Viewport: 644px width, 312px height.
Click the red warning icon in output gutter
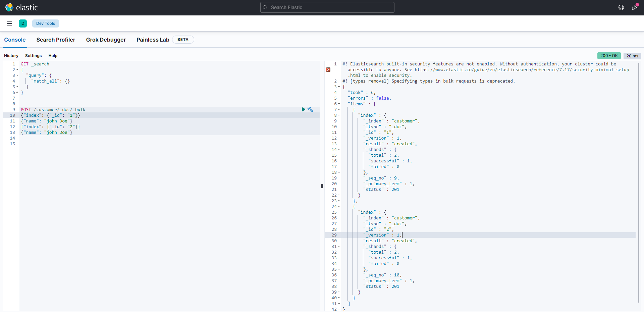(x=328, y=70)
